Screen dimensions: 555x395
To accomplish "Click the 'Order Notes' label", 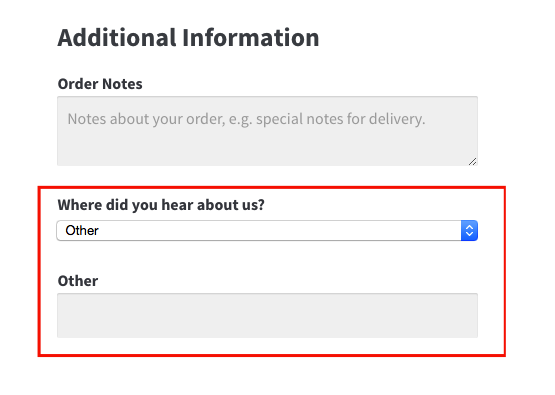I will click(100, 84).
